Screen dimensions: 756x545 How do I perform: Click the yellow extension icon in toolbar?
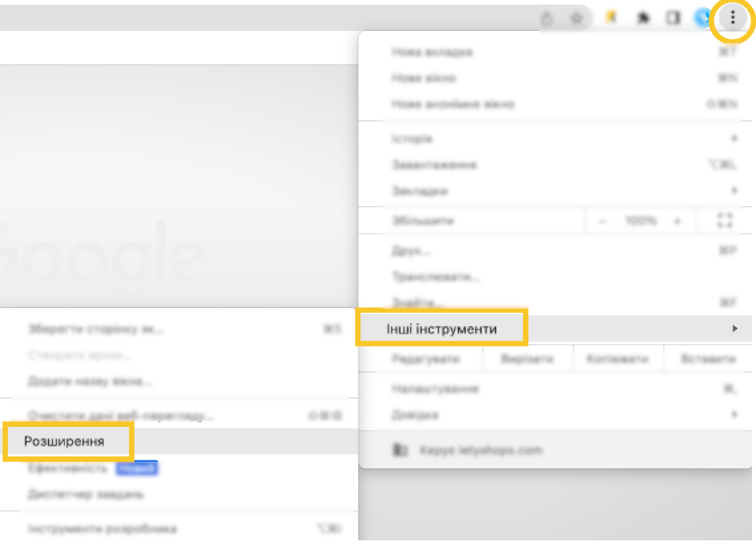pos(611,19)
